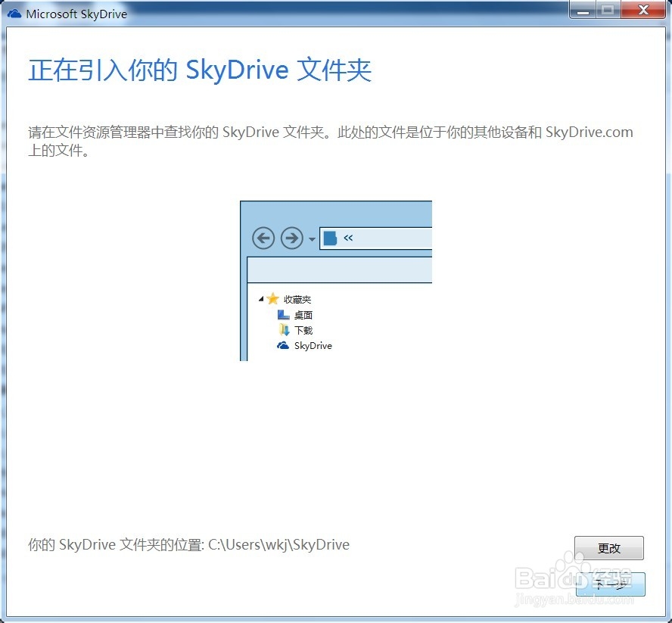Minimize the Microsoft SkyDrive window

point(583,9)
